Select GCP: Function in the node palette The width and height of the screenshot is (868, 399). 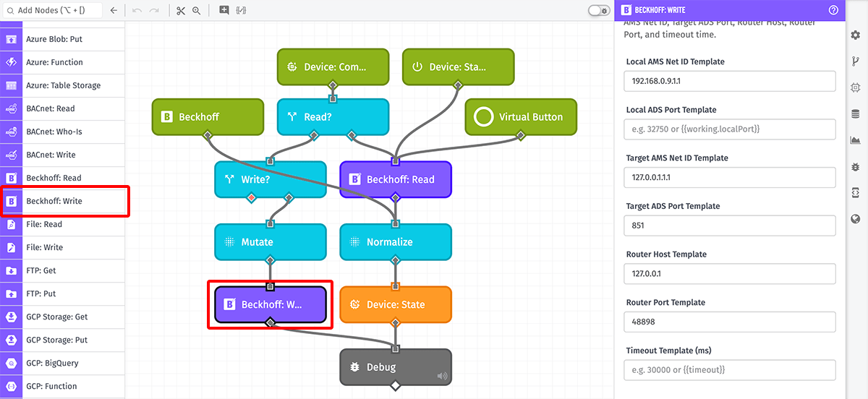(62, 386)
